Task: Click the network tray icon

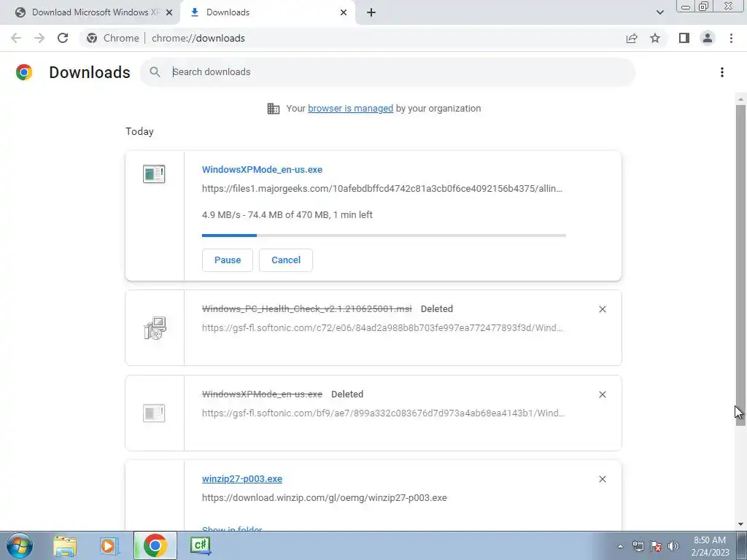Action: 638,546
